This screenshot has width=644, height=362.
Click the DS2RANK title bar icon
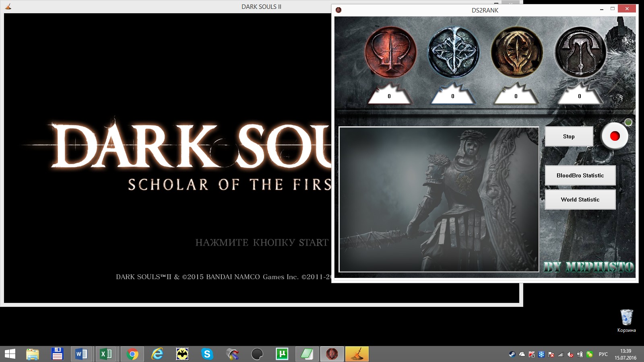pyautogui.click(x=339, y=10)
